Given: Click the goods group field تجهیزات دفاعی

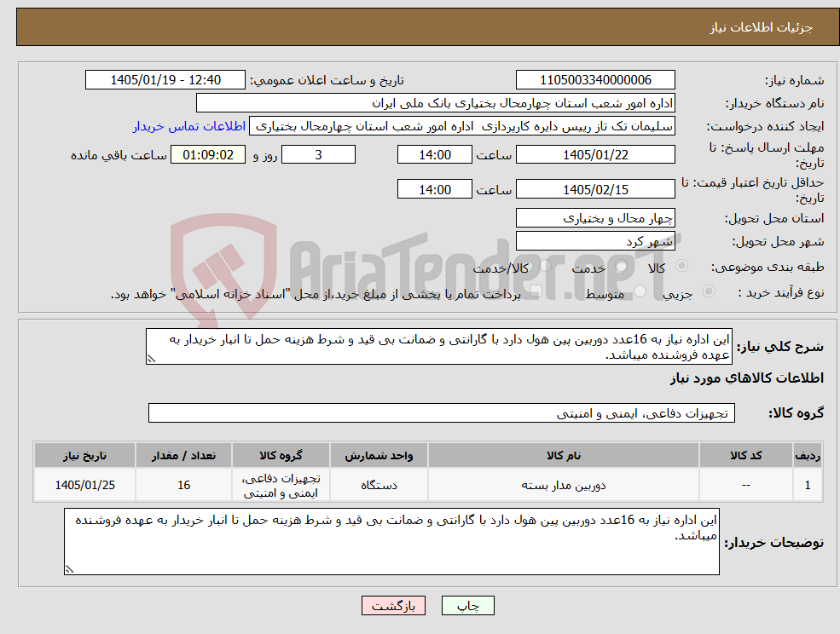Looking at the screenshot, I should pos(442,412).
